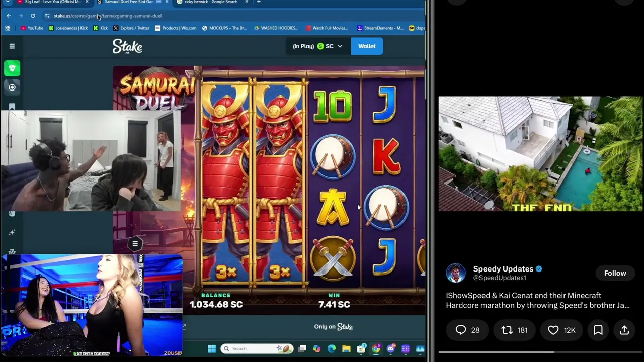Image resolution: width=644 pixels, height=362 pixels.
Task: Click the 1,034.68 SC balance value
Action: [216, 304]
